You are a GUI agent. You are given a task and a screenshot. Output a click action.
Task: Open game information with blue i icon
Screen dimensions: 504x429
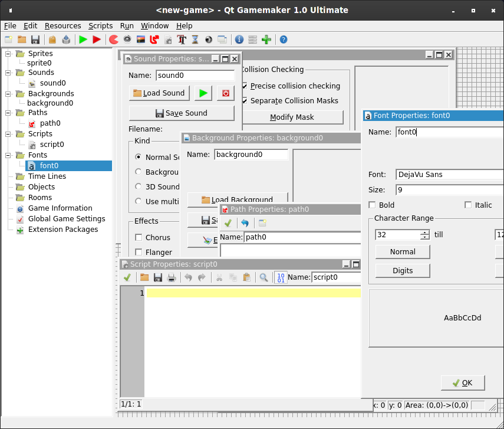pyautogui.click(x=239, y=40)
